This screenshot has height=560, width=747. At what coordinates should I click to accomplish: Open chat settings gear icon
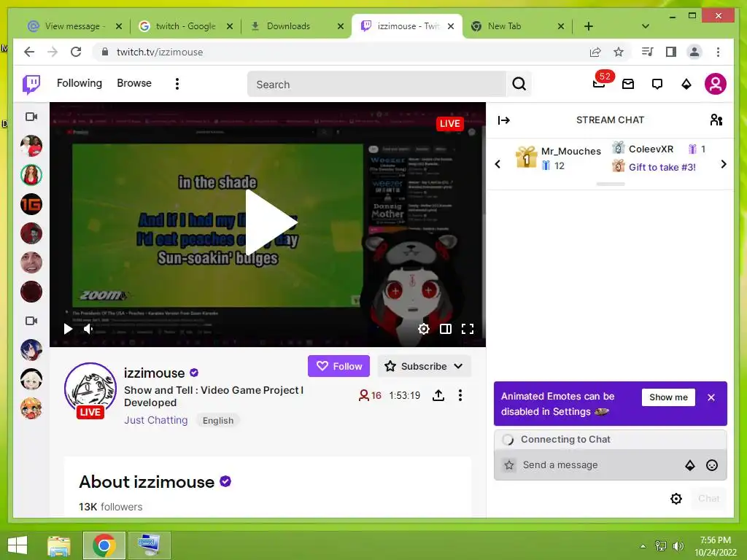pyautogui.click(x=676, y=499)
